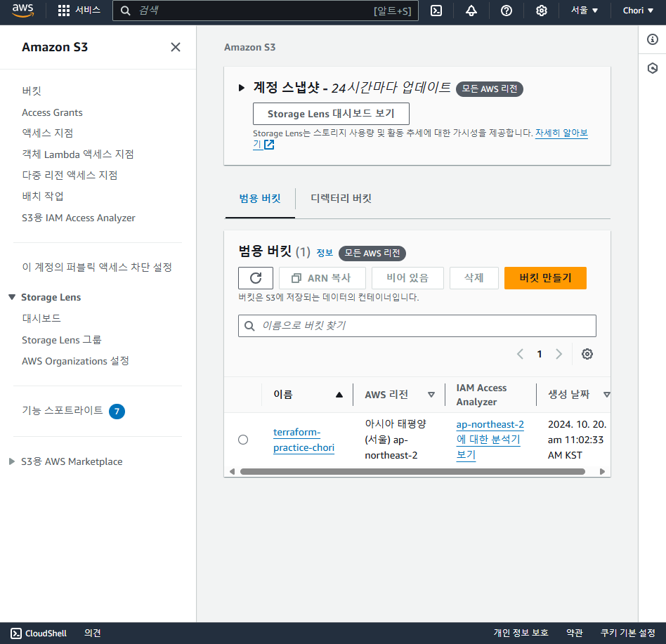Click the 비어 있음 button
Screen dimensions: 666x644
click(407, 278)
